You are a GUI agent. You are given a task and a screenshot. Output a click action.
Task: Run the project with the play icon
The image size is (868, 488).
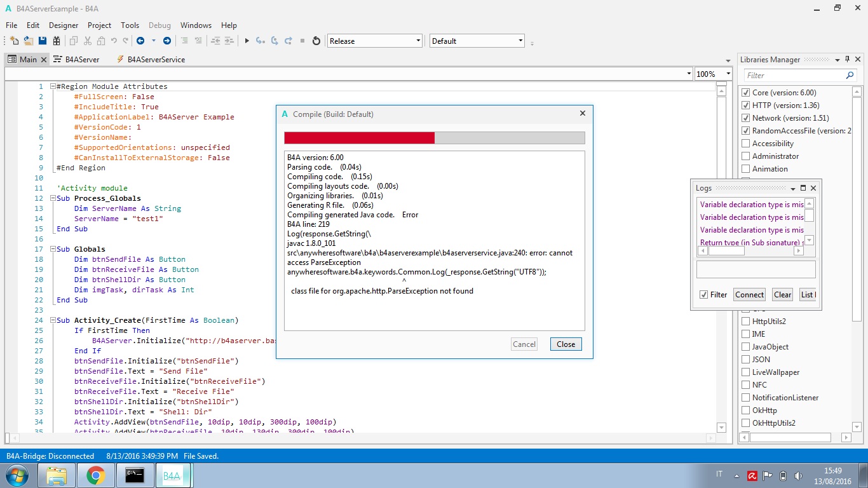click(x=247, y=41)
